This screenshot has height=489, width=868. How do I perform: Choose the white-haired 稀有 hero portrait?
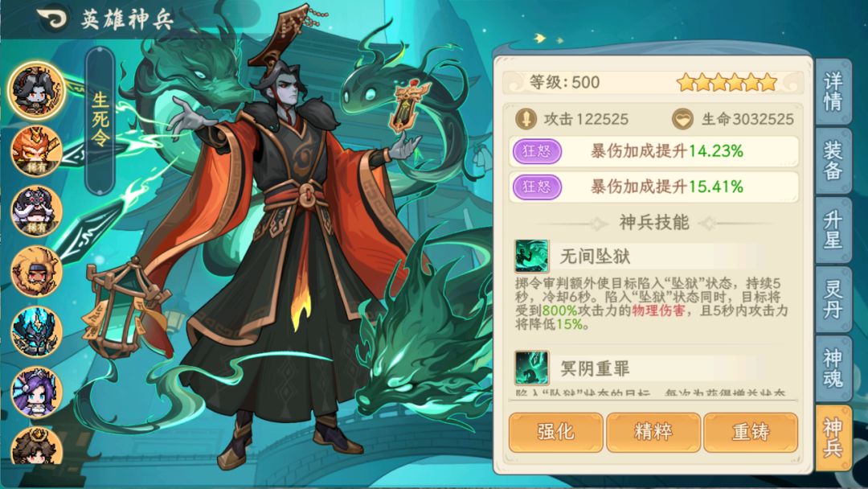(x=36, y=211)
